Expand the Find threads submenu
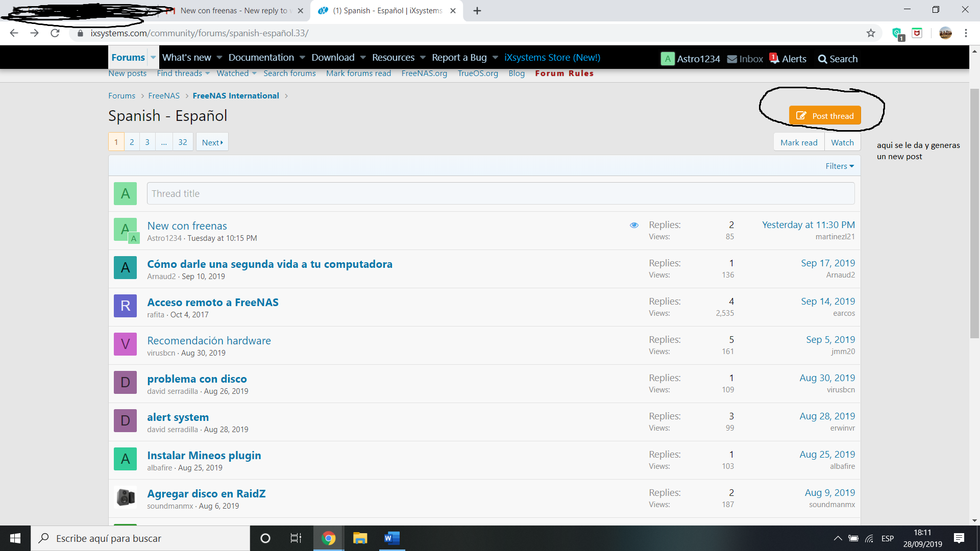 (207, 73)
